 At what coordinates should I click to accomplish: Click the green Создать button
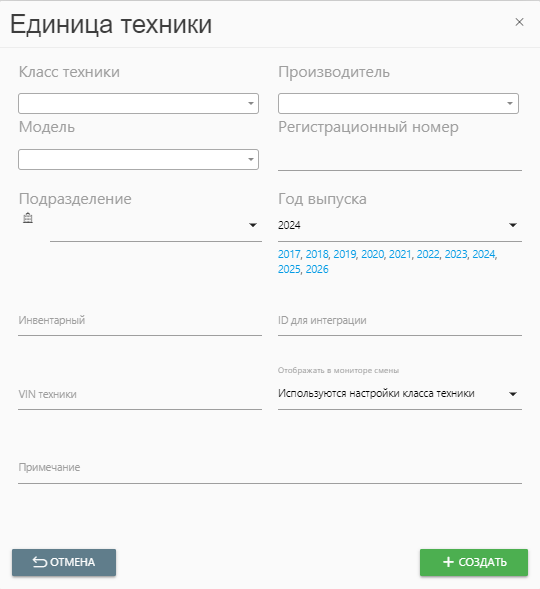pos(474,562)
